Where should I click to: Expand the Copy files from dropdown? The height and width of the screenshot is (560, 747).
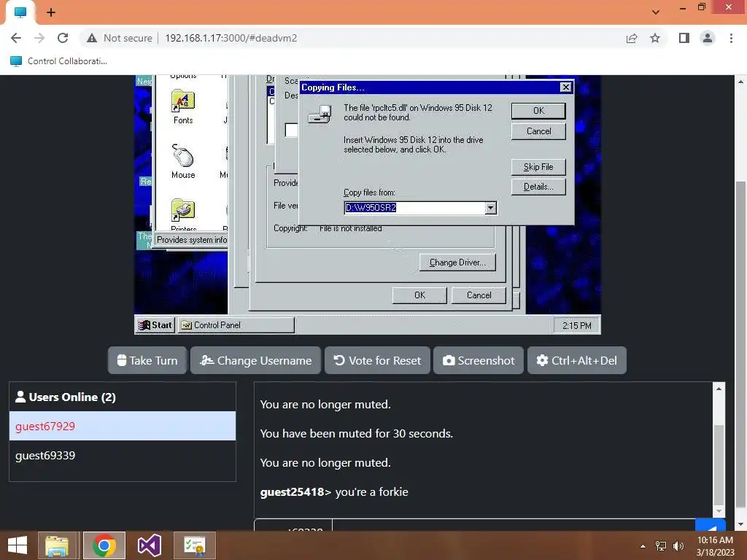[x=491, y=208]
